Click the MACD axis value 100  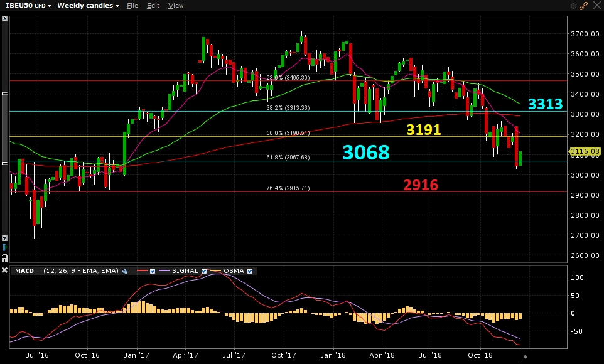click(577, 277)
